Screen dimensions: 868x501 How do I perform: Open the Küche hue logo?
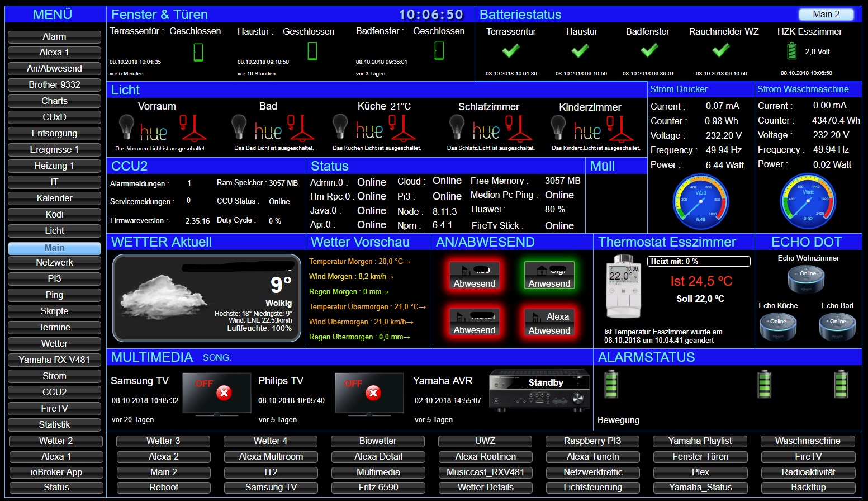click(x=369, y=131)
